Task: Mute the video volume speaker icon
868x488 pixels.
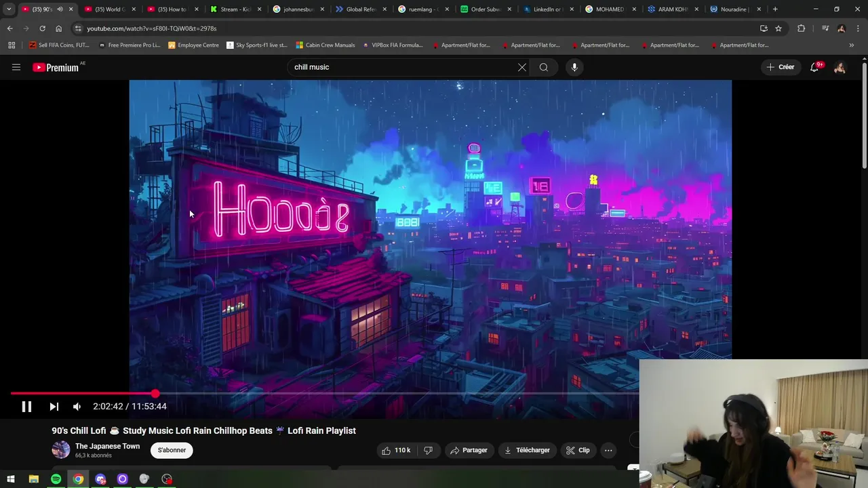Action: click(x=77, y=407)
